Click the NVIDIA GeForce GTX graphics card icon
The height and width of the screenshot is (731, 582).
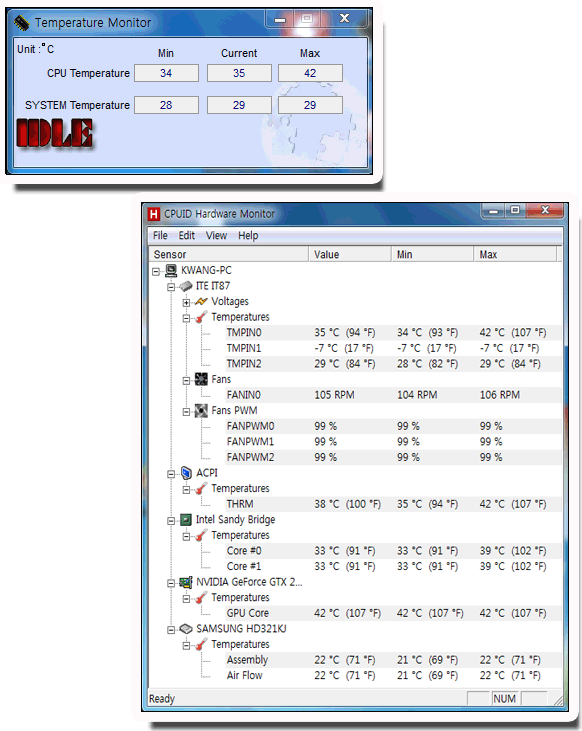(x=186, y=582)
